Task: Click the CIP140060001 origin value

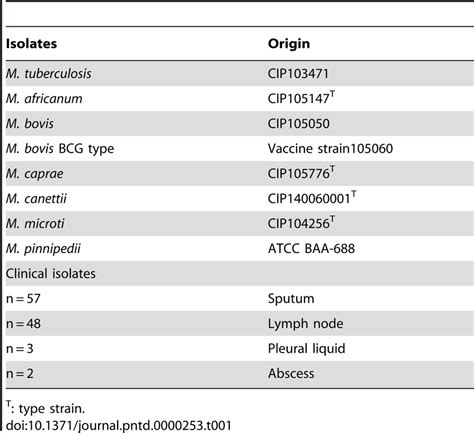Action: click(312, 198)
